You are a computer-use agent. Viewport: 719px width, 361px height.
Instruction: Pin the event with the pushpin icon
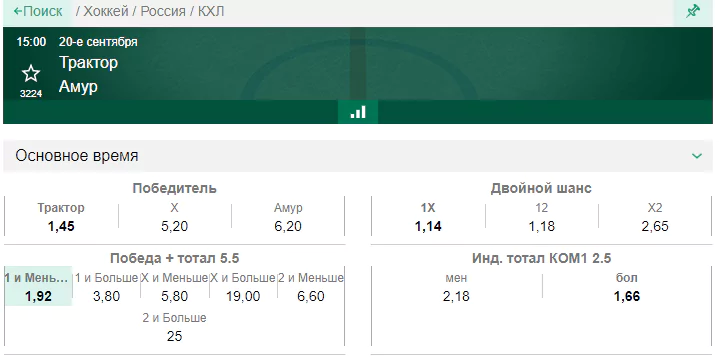click(693, 11)
